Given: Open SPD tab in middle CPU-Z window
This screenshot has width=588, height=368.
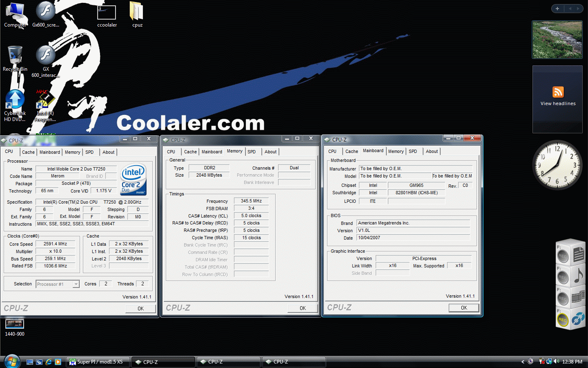Looking at the screenshot, I should pos(252,152).
